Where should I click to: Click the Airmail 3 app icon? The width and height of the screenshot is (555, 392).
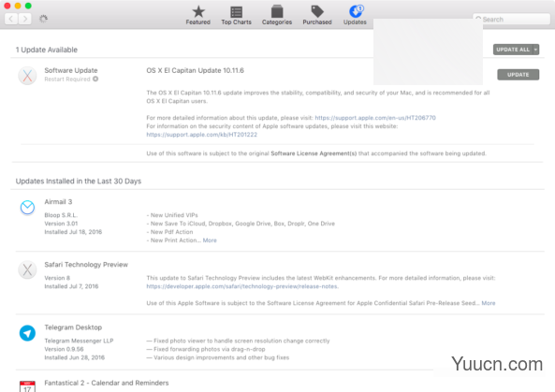pos(27,208)
